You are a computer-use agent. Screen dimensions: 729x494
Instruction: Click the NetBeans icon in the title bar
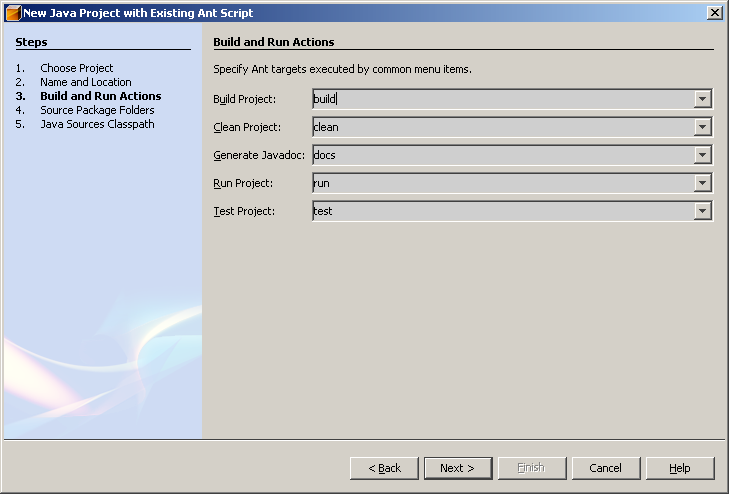point(13,13)
